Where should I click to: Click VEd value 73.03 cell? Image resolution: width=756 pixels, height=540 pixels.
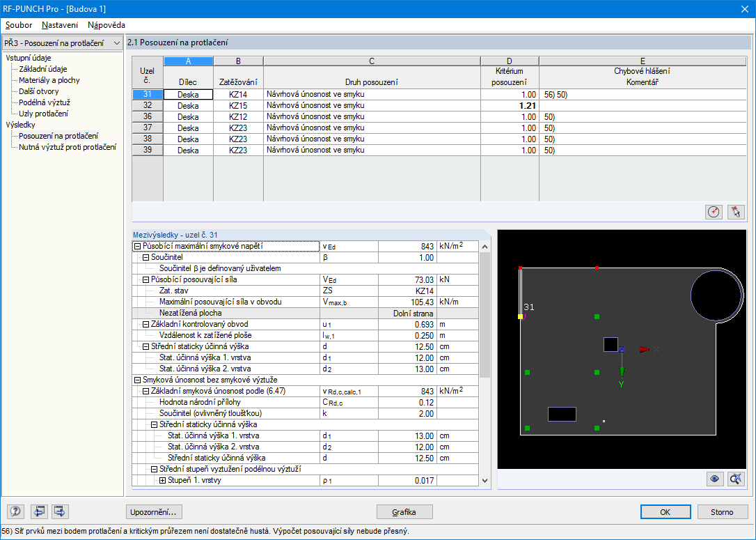tap(407, 280)
